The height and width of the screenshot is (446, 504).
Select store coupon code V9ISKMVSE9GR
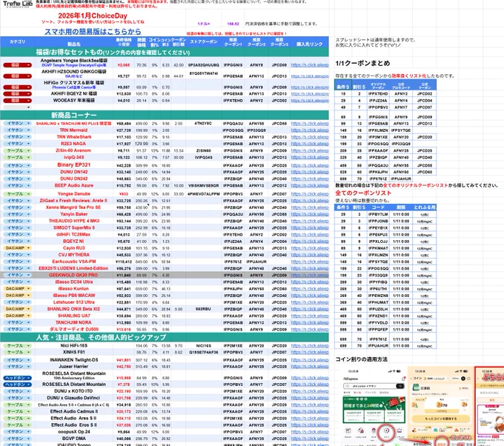(x=204, y=186)
